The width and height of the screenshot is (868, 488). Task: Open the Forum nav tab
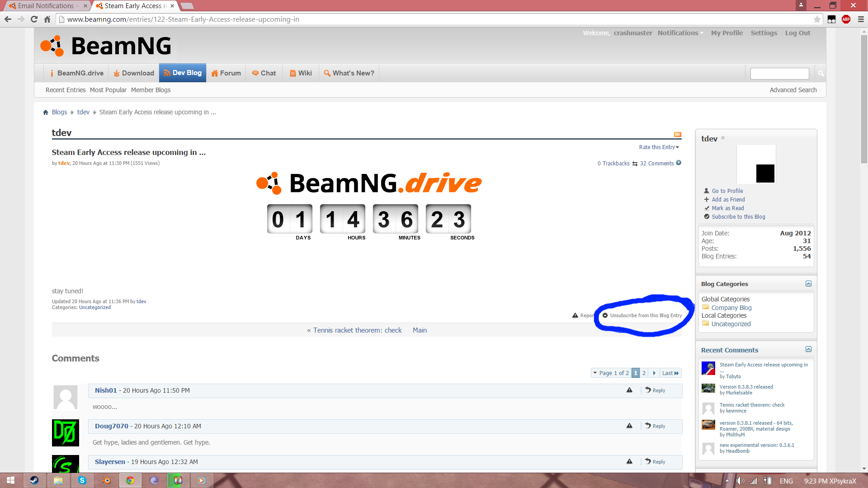pyautogui.click(x=226, y=73)
